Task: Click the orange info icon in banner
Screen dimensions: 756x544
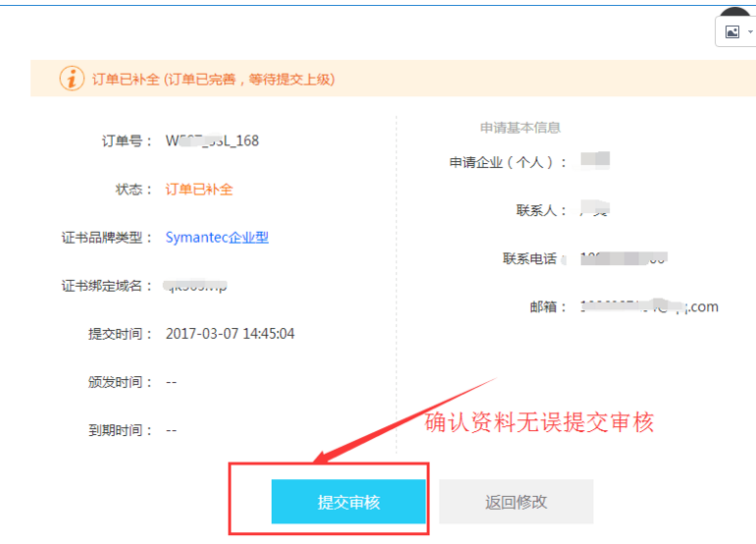Action: [x=72, y=79]
